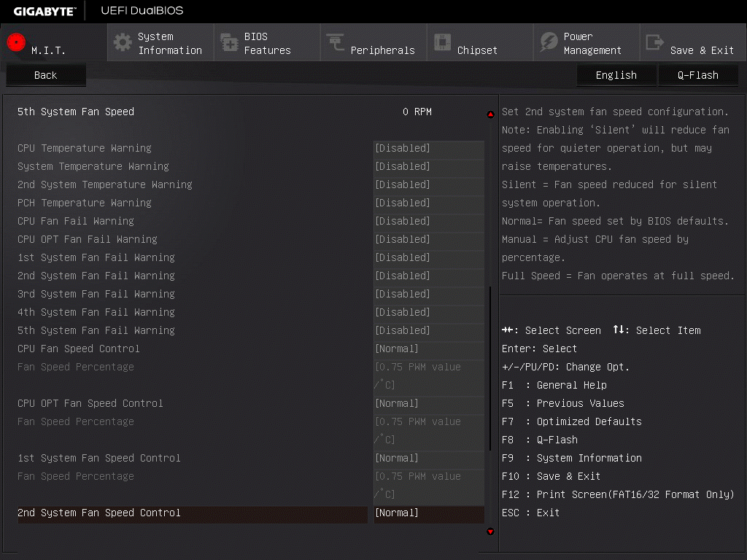Toggle 4th System Fan Fail Warning value
The image size is (747, 560).
click(429, 312)
